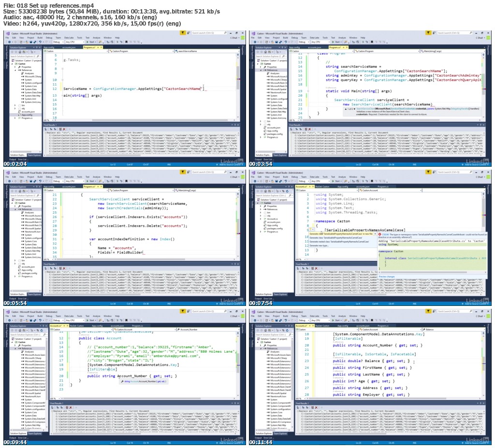
Task: Select System.Core reference in the 00:02:04 Solution Explorer
Action: coord(30,86)
